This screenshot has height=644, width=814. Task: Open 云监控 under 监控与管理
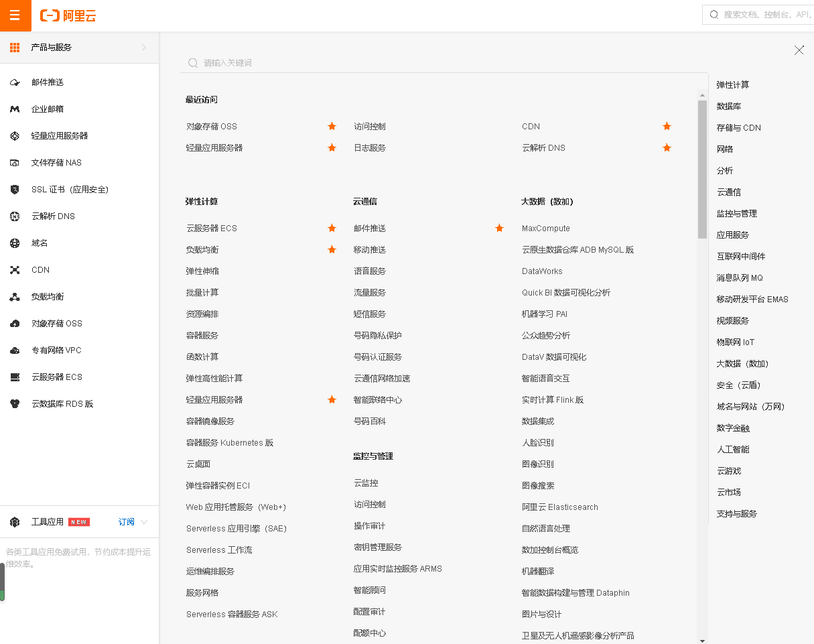pos(366,483)
